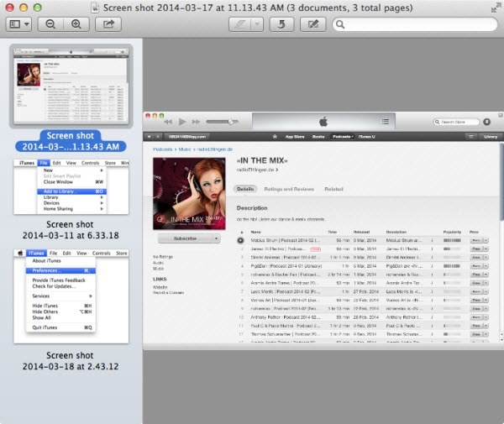Click the Up Next list icon beside the Apple logo
The image size is (504, 424).
pos(386,122)
